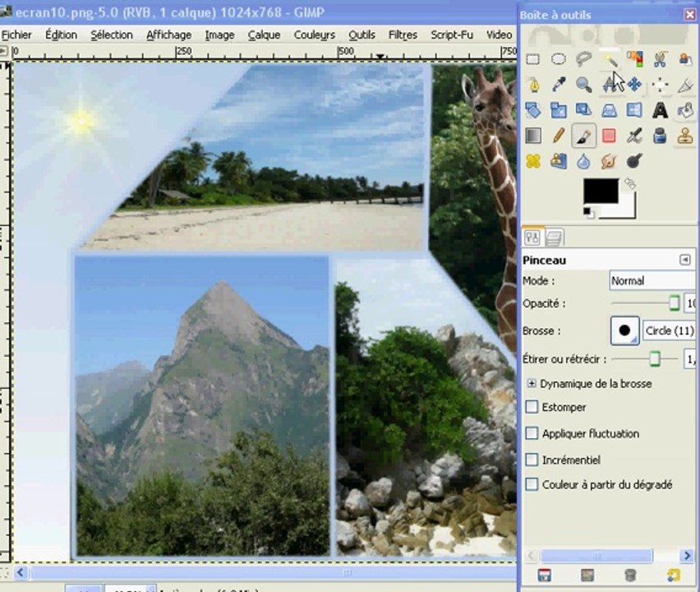Open the Pinceau panel configuration menu arrow
Image resolution: width=700 pixels, height=592 pixels.
tap(685, 260)
